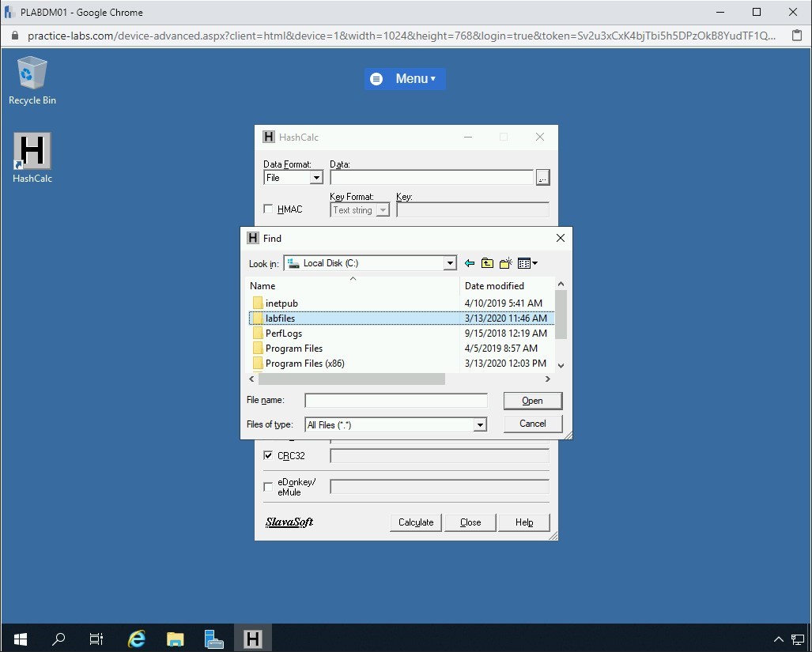Create a new folder using toolbar icon
812x652 pixels.
pos(506,263)
